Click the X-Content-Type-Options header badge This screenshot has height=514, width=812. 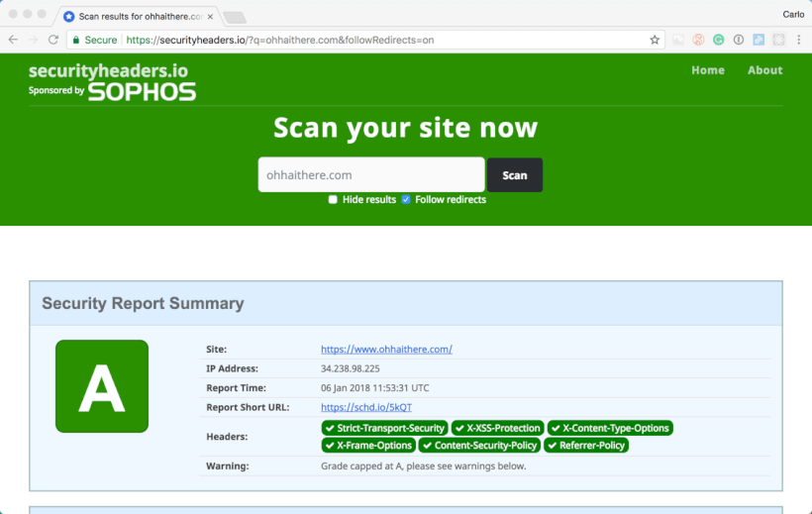point(610,428)
